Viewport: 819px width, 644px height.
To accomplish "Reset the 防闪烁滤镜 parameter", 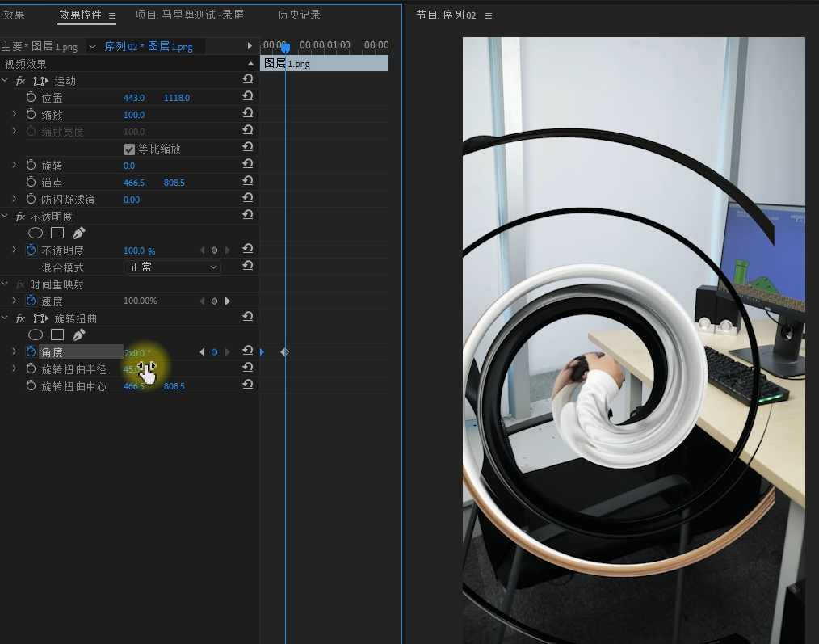I will (248, 198).
